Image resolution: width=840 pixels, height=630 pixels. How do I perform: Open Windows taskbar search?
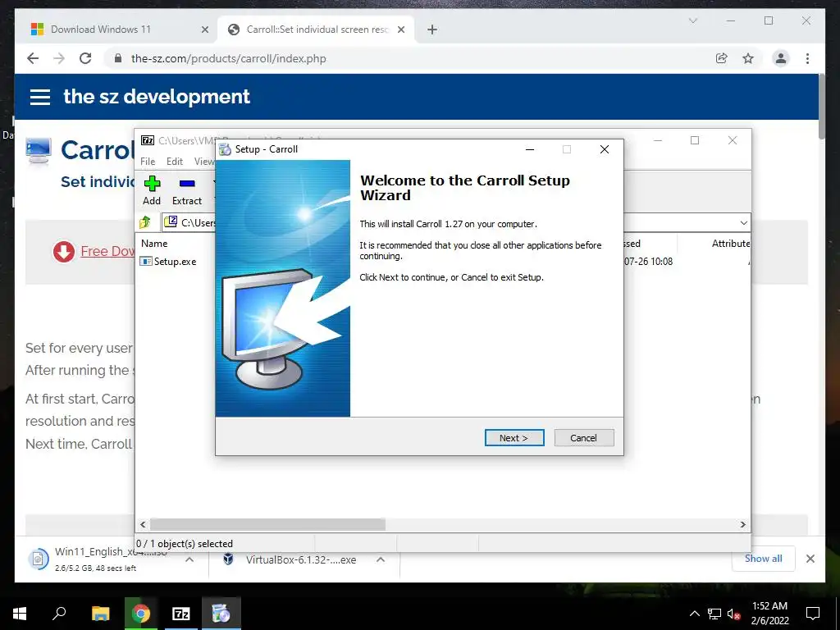pos(59,614)
